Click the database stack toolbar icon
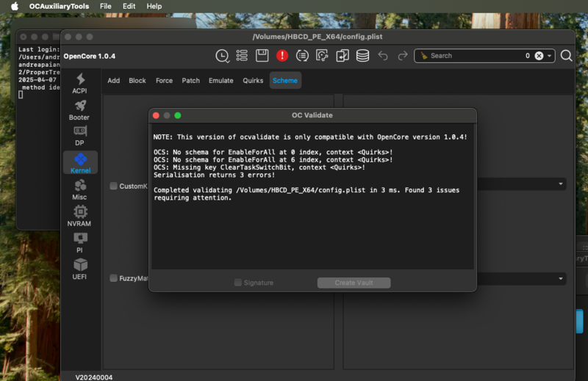 coord(362,56)
